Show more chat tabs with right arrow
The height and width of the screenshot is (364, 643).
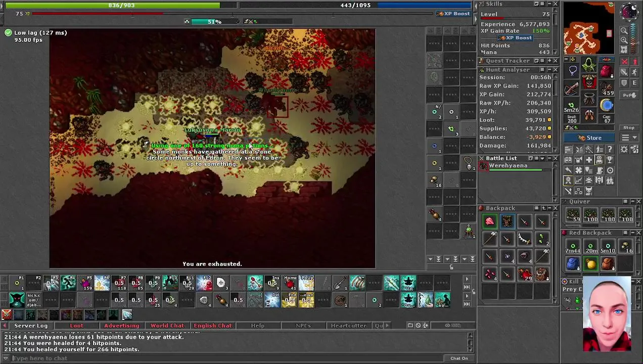(387, 326)
